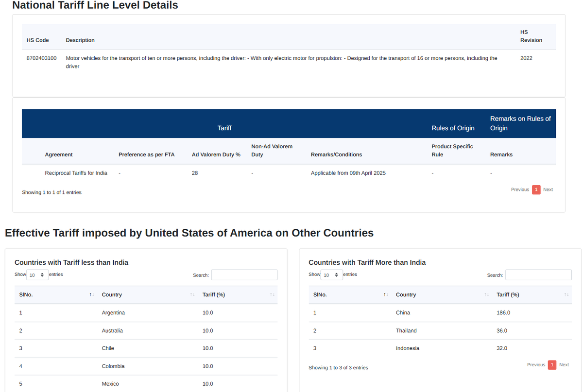
Task: Click the Search box of the more-than table
Action: pyautogui.click(x=538, y=274)
